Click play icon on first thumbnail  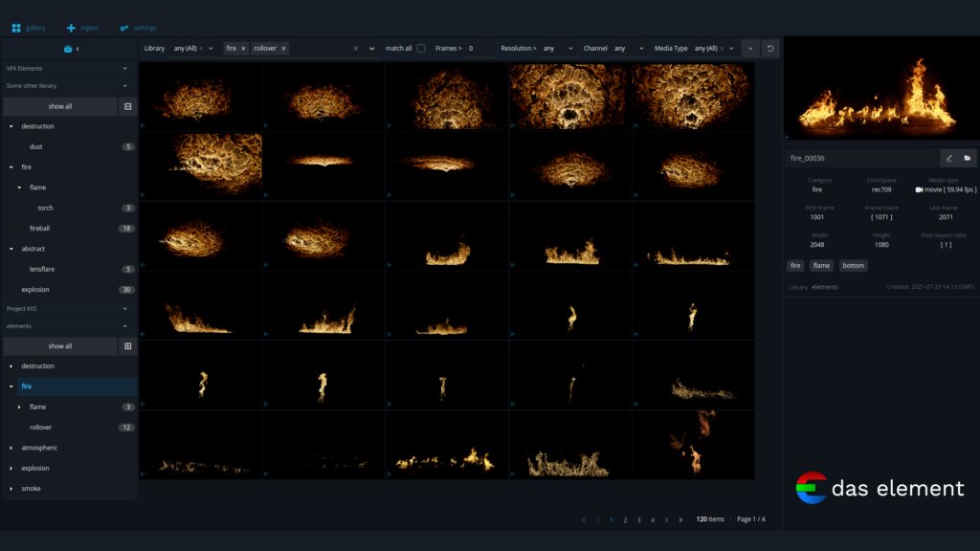tap(144, 125)
